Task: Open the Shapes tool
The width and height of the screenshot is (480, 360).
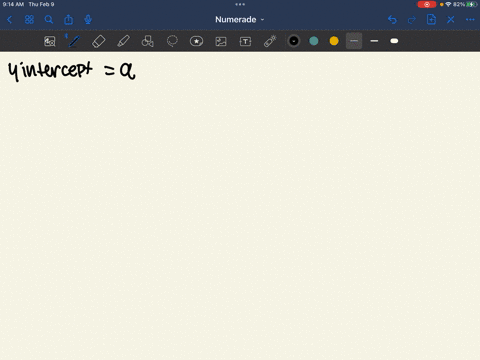Action: (148, 41)
